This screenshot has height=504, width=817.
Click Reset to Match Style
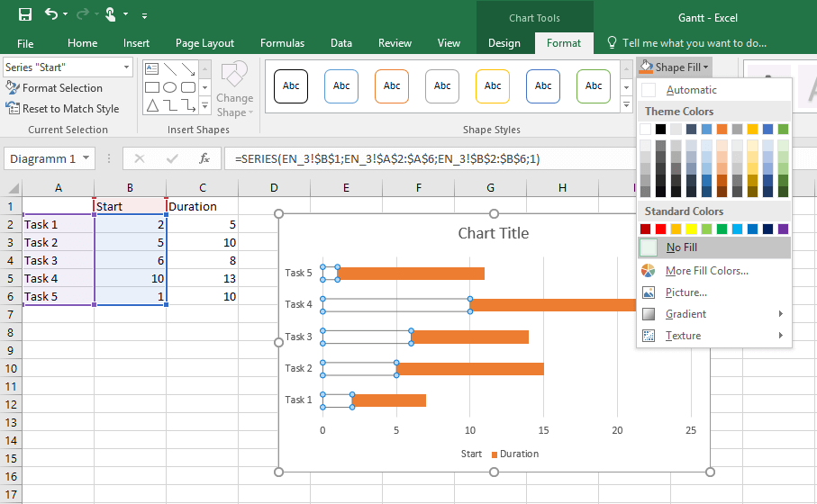(x=62, y=109)
